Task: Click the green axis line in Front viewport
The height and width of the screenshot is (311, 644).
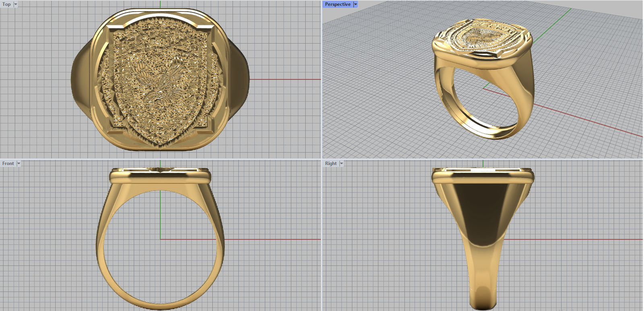Action: (160, 214)
